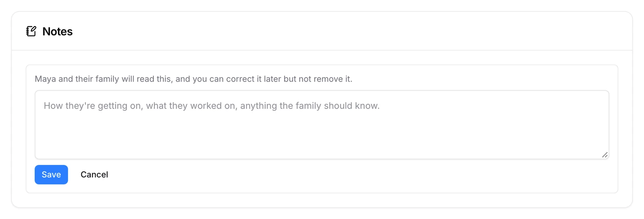Click the Notes notebook-pencil icon
Viewport: 644px width, 219px height.
click(x=31, y=31)
